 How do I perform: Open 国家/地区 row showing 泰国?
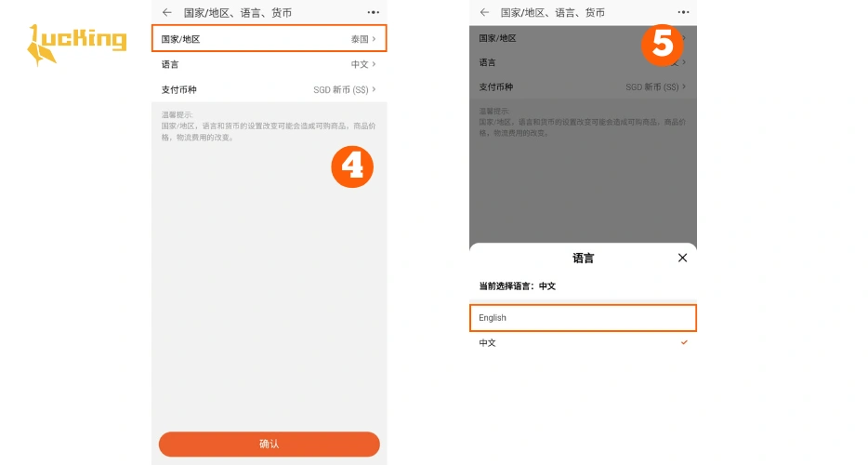coord(269,39)
